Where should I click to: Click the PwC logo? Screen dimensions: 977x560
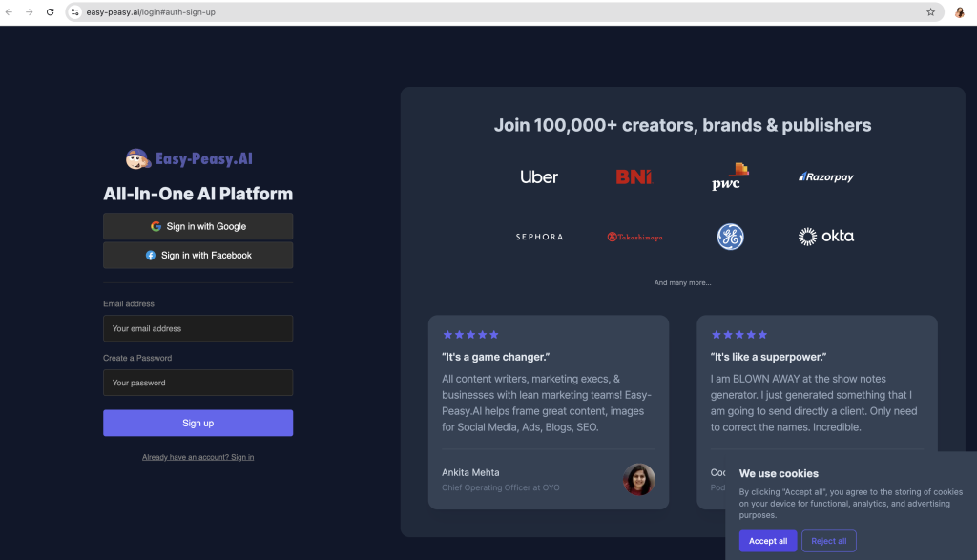click(730, 176)
